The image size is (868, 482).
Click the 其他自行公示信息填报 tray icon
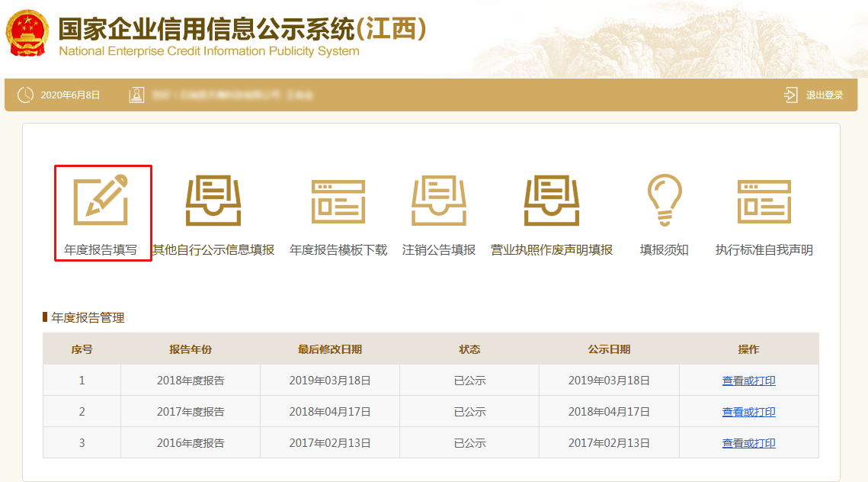pos(213,201)
